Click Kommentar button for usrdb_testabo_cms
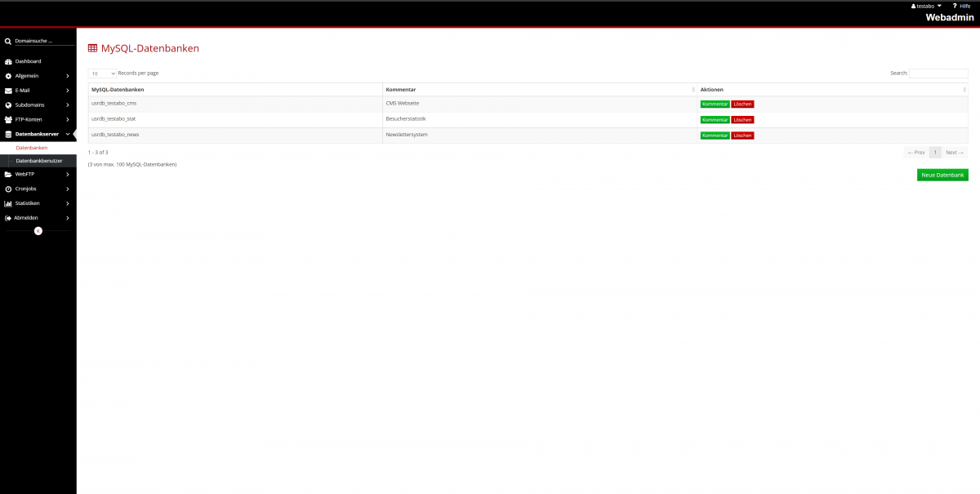The width and height of the screenshot is (980, 494). (x=715, y=104)
